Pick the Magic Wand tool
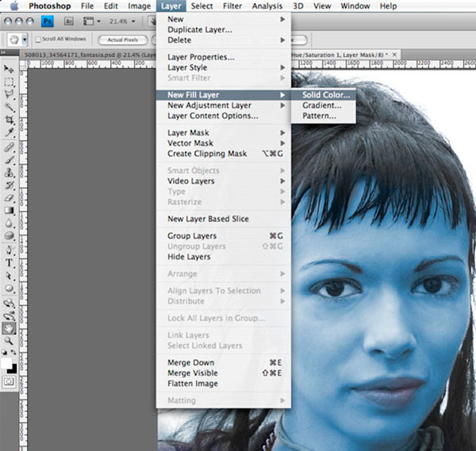 pyautogui.click(x=10, y=107)
